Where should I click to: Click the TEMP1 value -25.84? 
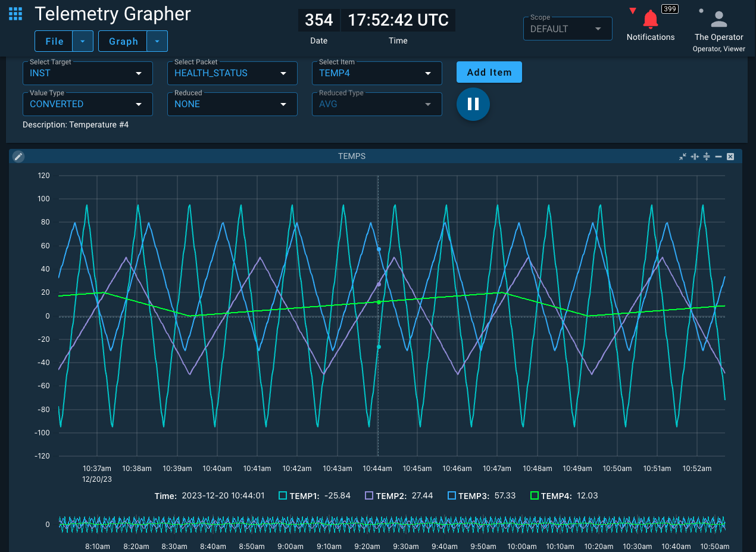click(x=338, y=495)
